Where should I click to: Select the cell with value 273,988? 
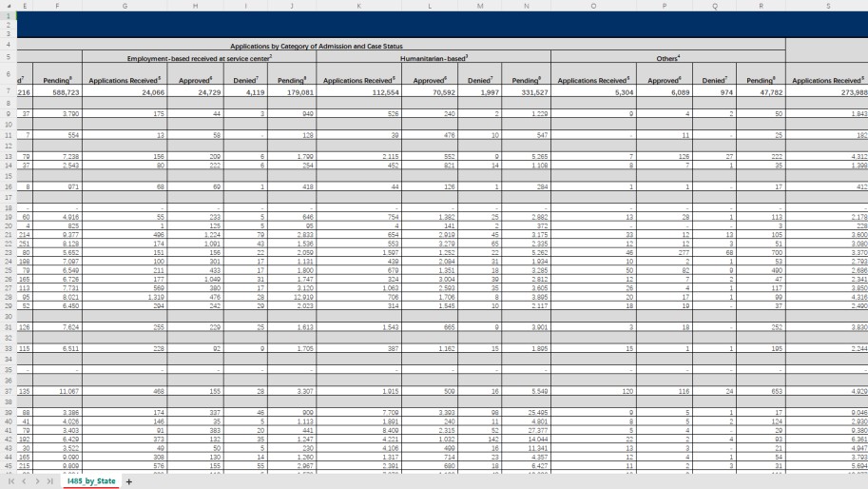(x=827, y=92)
